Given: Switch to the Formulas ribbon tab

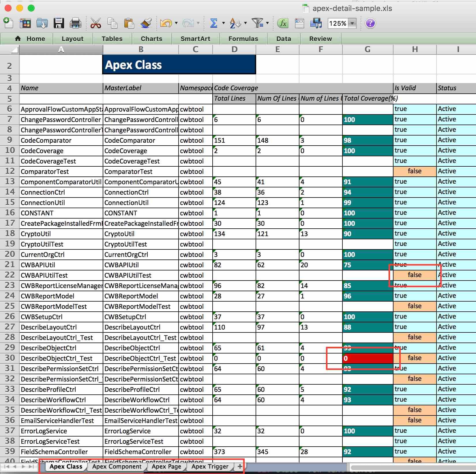Looking at the screenshot, I should pos(243,39).
